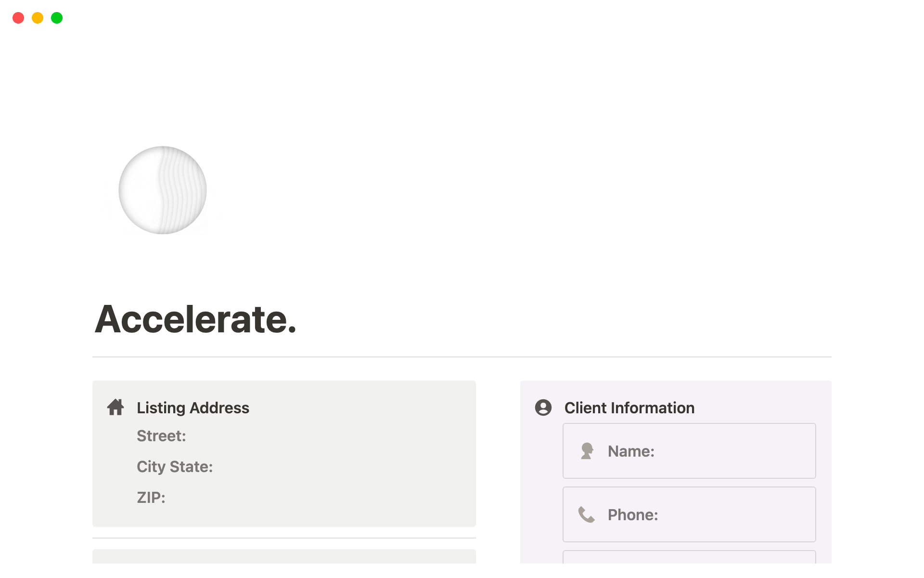Click the partly visible box under Phone

[x=689, y=557]
